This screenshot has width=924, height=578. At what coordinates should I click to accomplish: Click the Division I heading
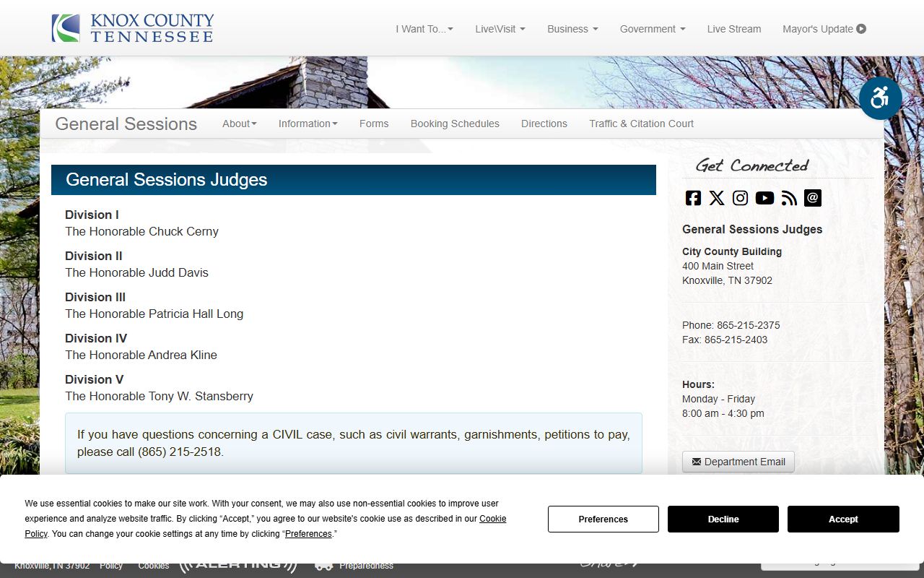pos(92,215)
